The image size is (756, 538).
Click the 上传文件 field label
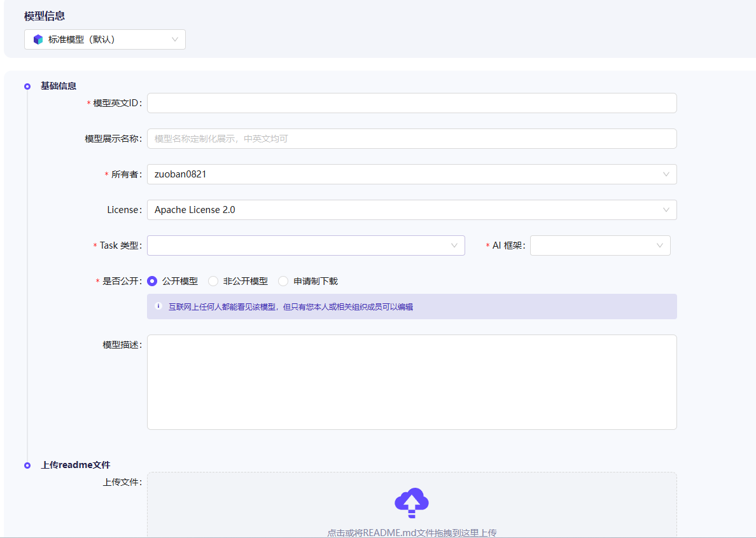pyautogui.click(x=122, y=482)
